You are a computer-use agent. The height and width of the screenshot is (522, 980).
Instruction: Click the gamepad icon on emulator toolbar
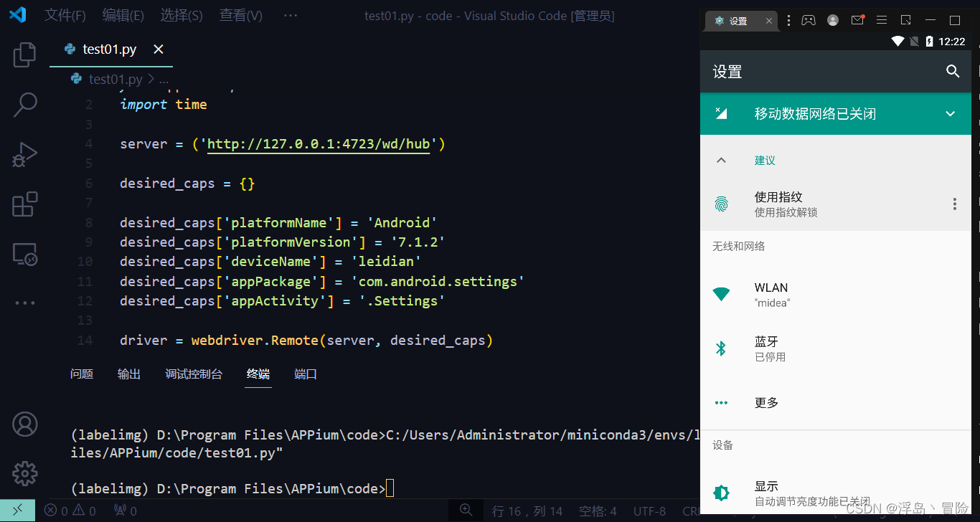[809, 20]
